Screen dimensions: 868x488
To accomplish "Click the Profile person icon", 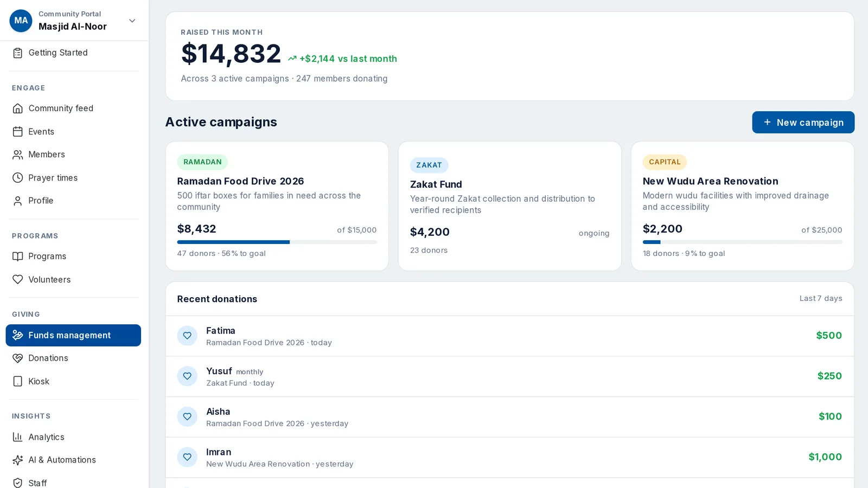I will click(x=18, y=201).
